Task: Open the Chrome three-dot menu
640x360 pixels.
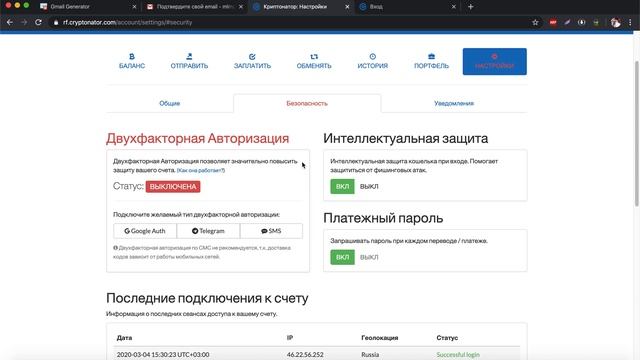Action: (630, 22)
